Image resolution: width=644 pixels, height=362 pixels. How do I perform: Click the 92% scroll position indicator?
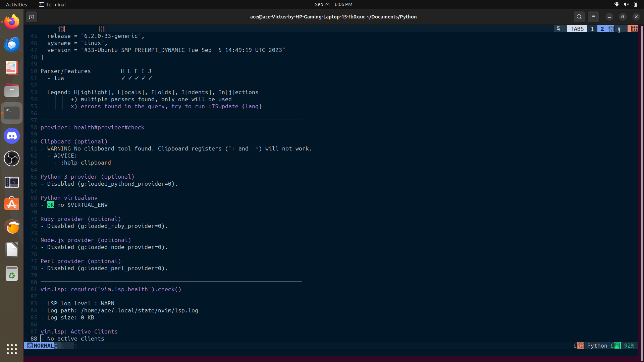629,346
